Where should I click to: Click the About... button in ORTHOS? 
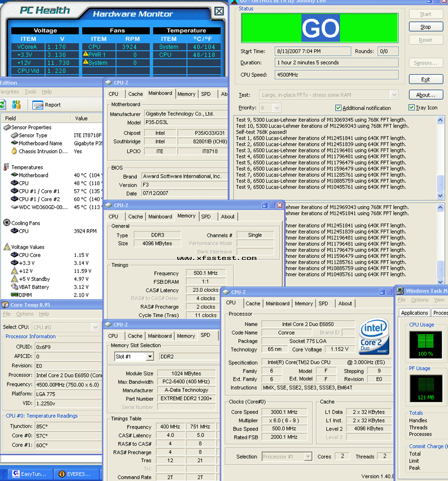426,95
